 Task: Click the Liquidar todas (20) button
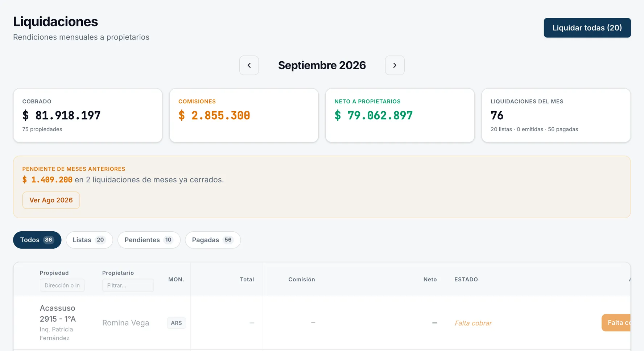point(587,28)
